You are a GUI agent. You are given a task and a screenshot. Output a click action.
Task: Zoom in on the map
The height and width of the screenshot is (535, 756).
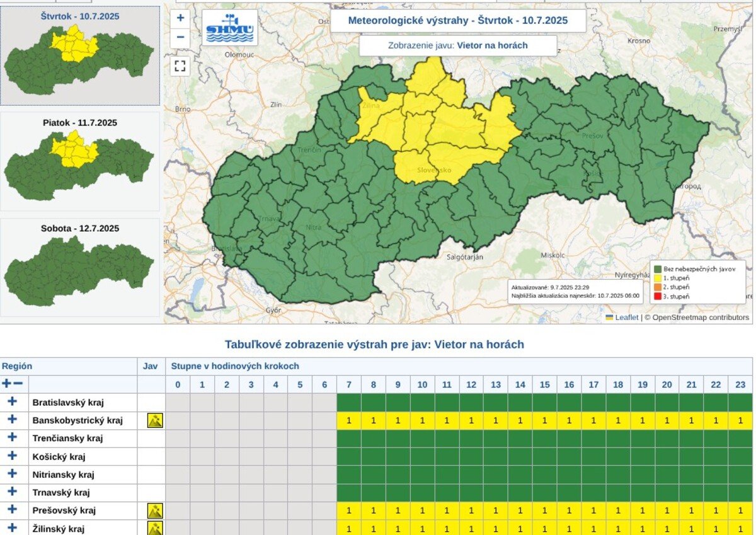pyautogui.click(x=180, y=18)
